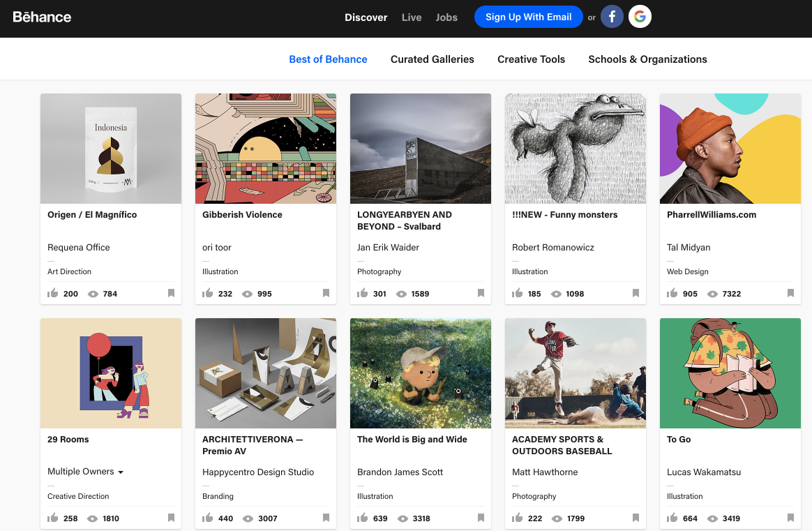Switch to Curated Galleries tab
812x531 pixels.
click(433, 59)
